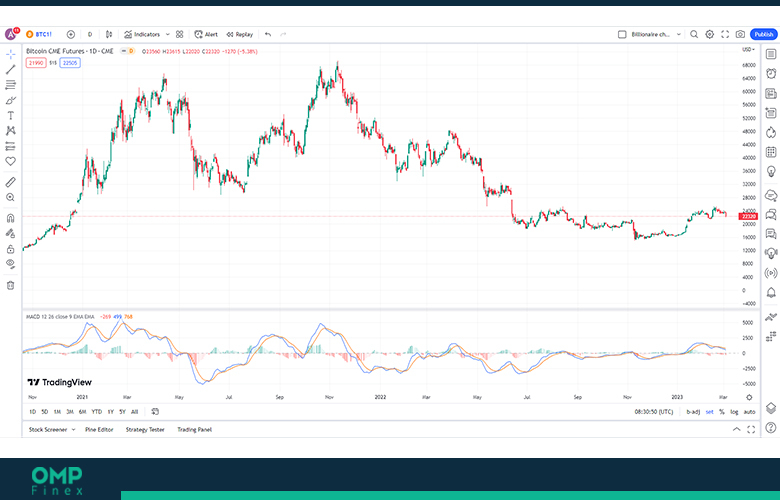Open the Watchlist panel icon

[x=771, y=54]
